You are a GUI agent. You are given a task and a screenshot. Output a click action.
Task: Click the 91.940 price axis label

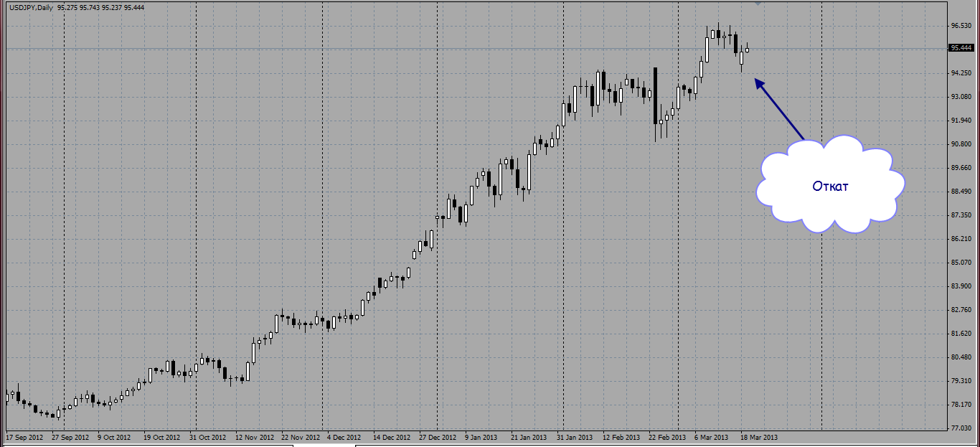pos(961,121)
